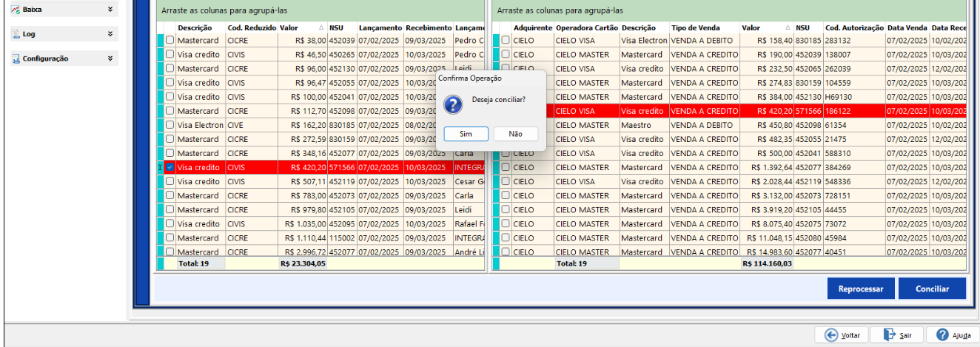Click the Maestro description cell
The image size is (980, 347).
[x=644, y=125]
